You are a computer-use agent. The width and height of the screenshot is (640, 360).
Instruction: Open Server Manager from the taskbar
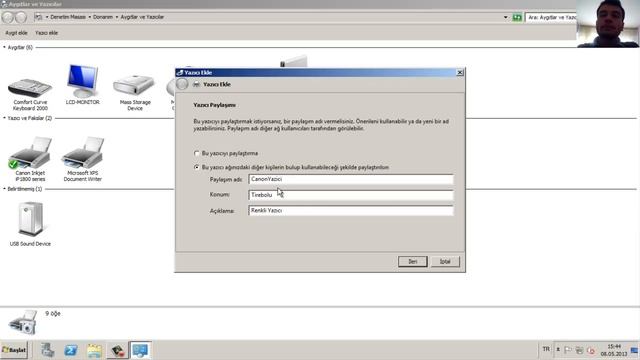click(x=48, y=350)
